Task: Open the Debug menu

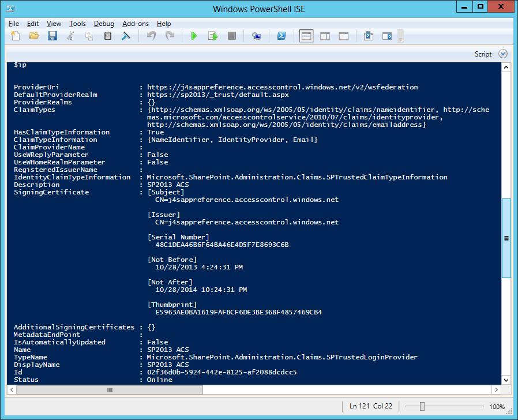Action: pyautogui.click(x=104, y=24)
